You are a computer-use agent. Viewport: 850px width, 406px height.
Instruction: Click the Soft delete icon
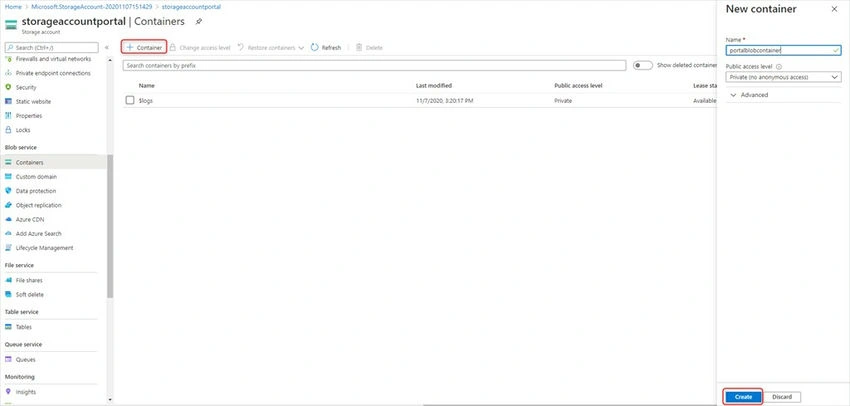pos(8,294)
